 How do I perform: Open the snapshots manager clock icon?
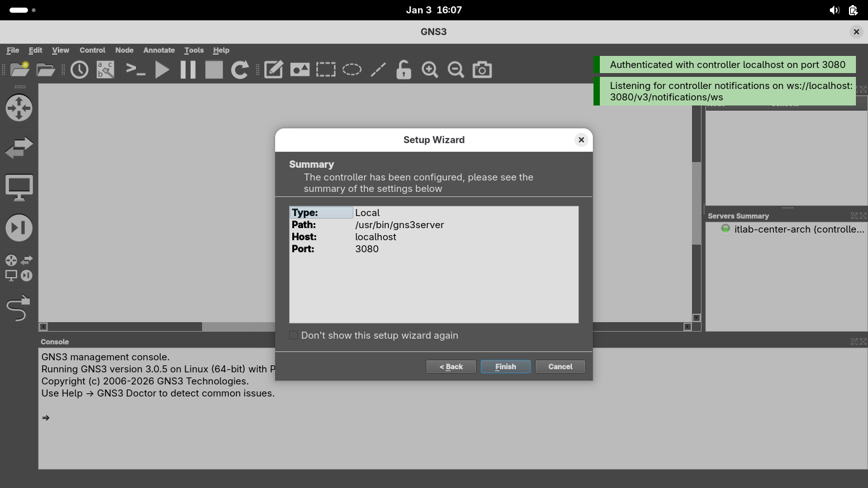(79, 69)
